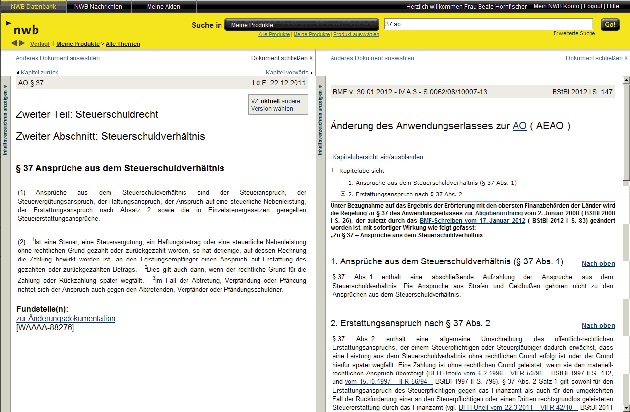Open the BMF-Schreiben vom 17. Januar 2012 link
This screenshot has height=412, width=630.
[501, 220]
